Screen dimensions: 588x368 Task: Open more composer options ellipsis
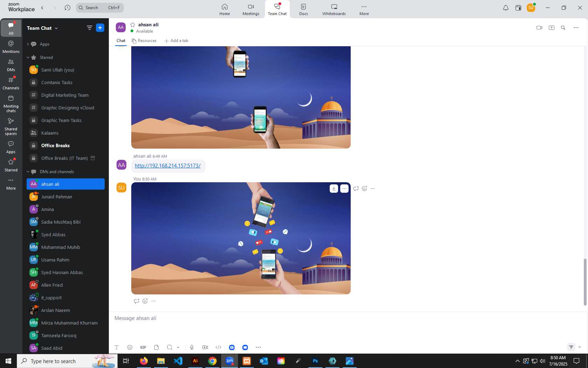[258, 347]
